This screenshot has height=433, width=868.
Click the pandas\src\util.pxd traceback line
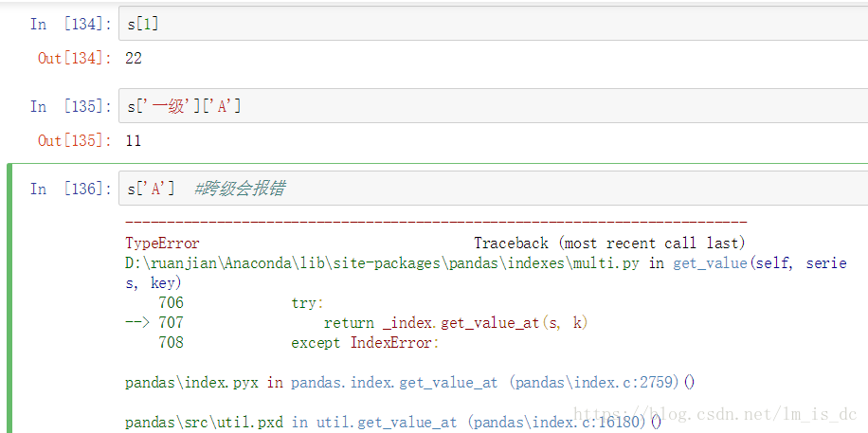click(393, 423)
